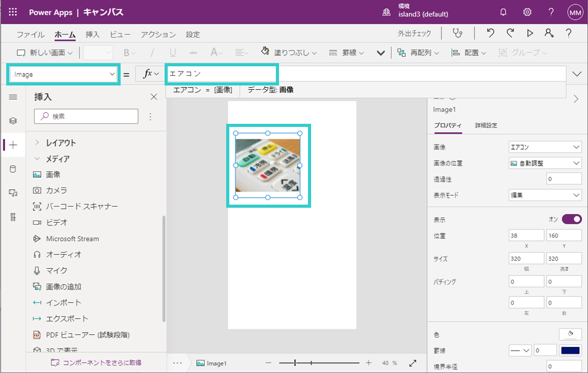
Task: Zoom out with the minus button
Action: pos(268,363)
